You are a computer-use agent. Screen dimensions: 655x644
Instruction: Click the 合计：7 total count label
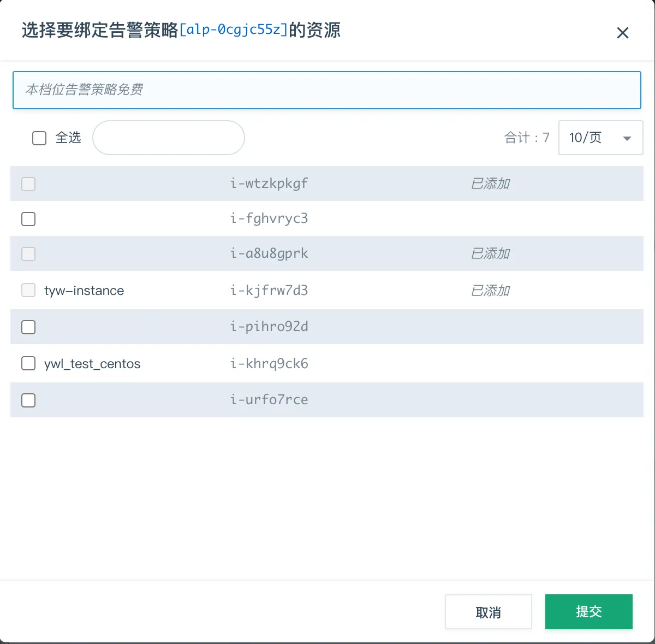tap(526, 138)
